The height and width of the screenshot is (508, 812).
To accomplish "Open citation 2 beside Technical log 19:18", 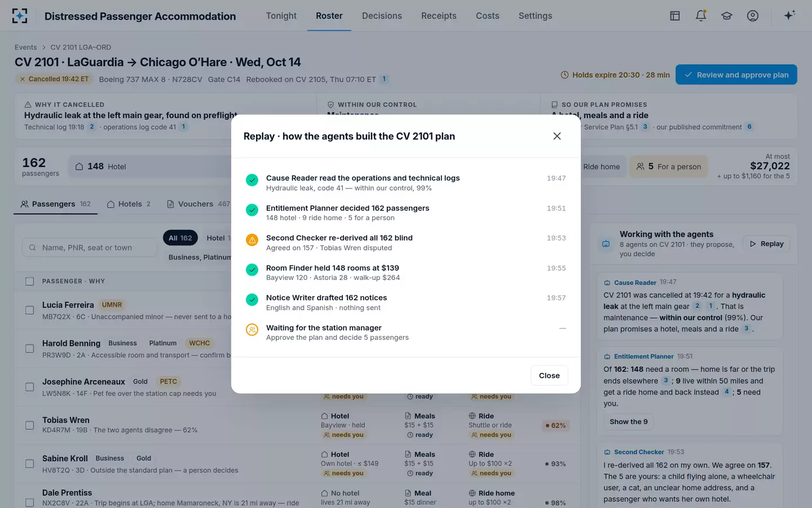I will coord(92,127).
